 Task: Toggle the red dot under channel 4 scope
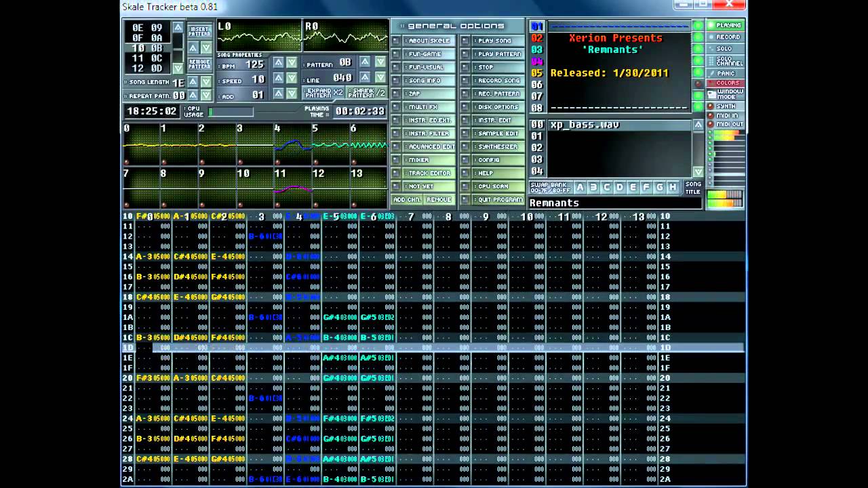[278, 162]
